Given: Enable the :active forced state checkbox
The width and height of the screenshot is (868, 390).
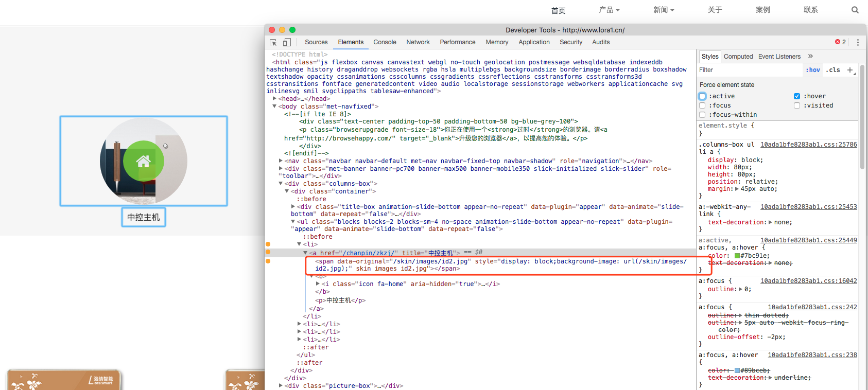Looking at the screenshot, I should [702, 96].
